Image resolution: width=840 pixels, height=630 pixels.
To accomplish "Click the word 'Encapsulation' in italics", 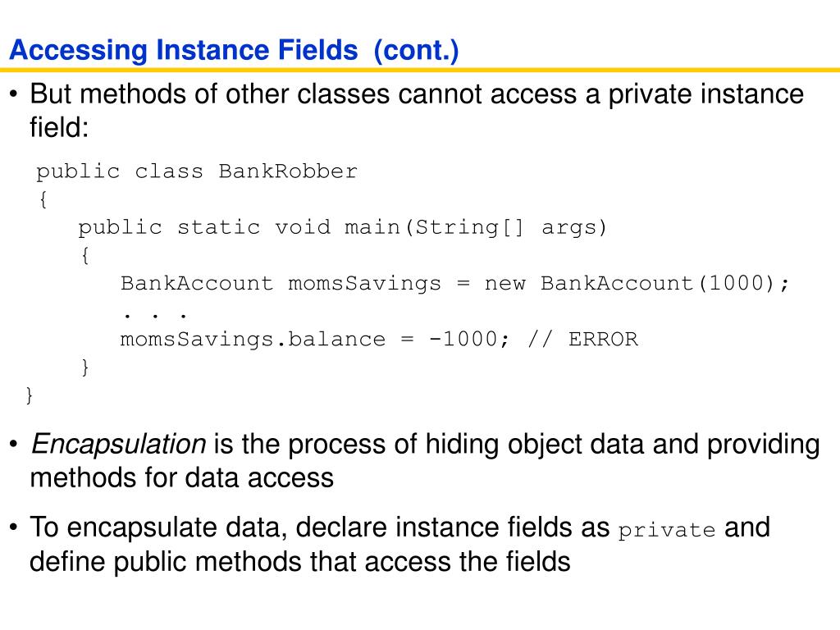I will (118, 444).
